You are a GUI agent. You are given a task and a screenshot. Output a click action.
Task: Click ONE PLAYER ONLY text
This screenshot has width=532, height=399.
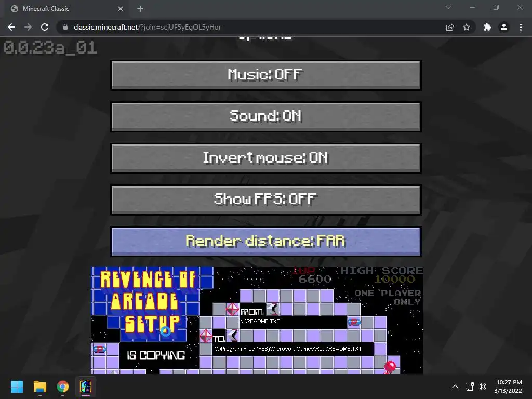click(x=388, y=297)
